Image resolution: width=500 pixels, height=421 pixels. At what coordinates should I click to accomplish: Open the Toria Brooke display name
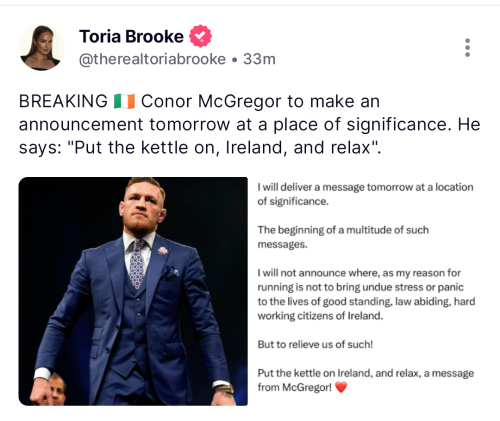(x=131, y=36)
